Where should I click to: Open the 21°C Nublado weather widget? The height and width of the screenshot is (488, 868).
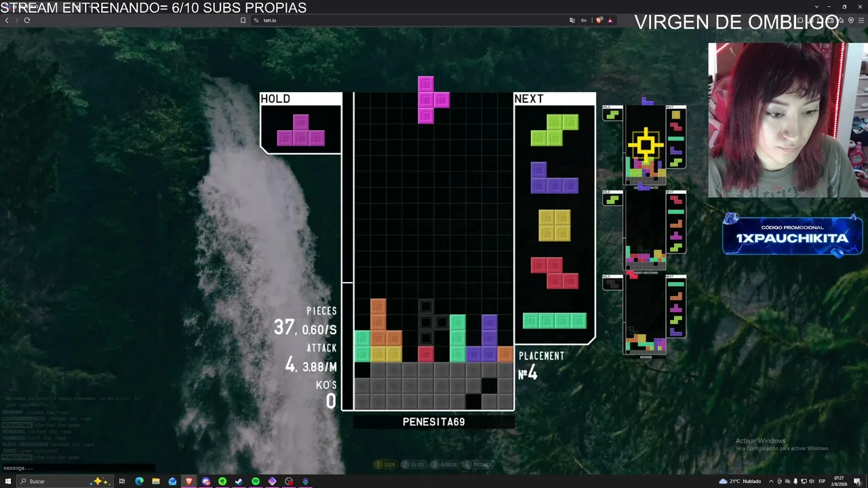(741, 481)
